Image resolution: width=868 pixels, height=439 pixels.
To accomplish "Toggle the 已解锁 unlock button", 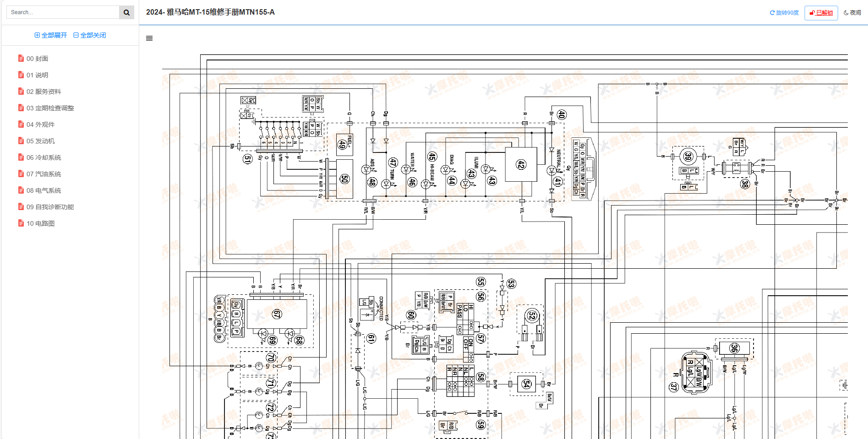I will [821, 13].
